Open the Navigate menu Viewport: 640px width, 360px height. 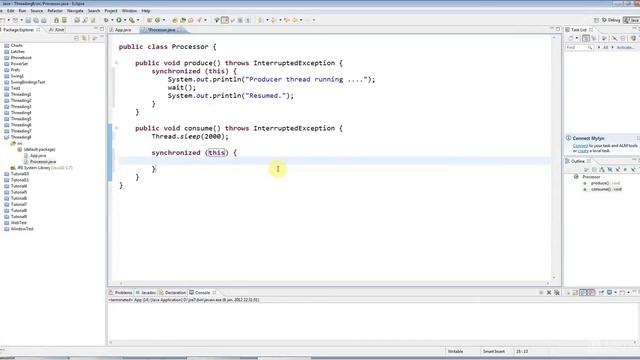pyautogui.click(x=75, y=11)
